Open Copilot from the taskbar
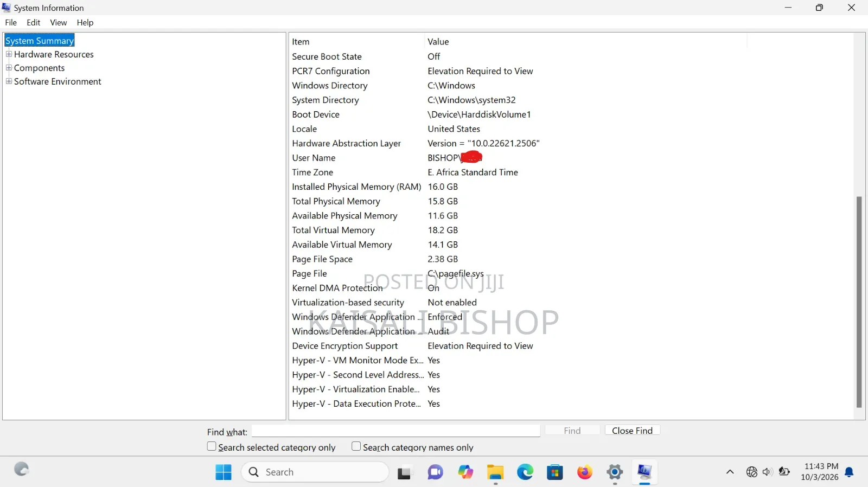This screenshot has width=868, height=487. pos(465,472)
